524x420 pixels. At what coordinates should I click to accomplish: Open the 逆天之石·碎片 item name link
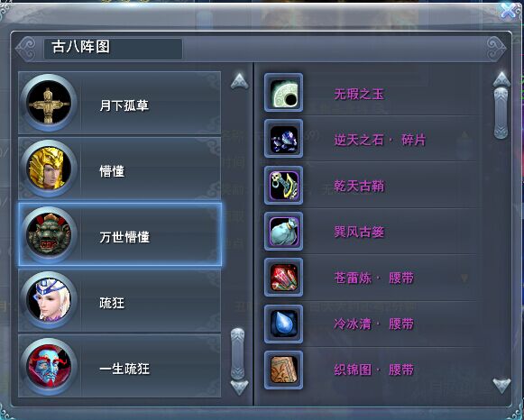[380, 140]
